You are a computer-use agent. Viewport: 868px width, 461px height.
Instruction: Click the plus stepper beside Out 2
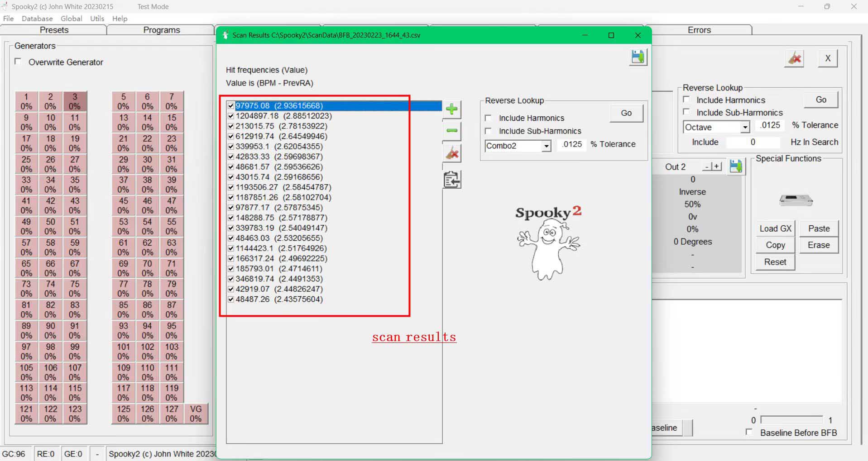[x=717, y=166]
